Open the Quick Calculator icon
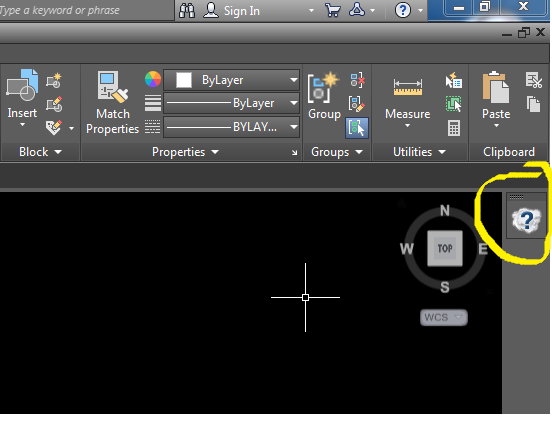Viewport: 552px width, 422px height. click(x=454, y=128)
